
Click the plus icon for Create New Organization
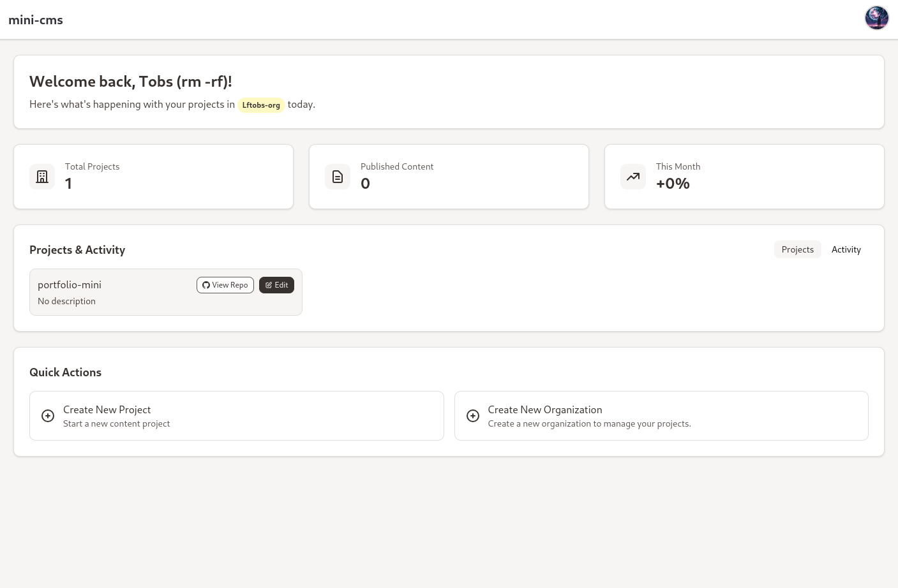(473, 416)
